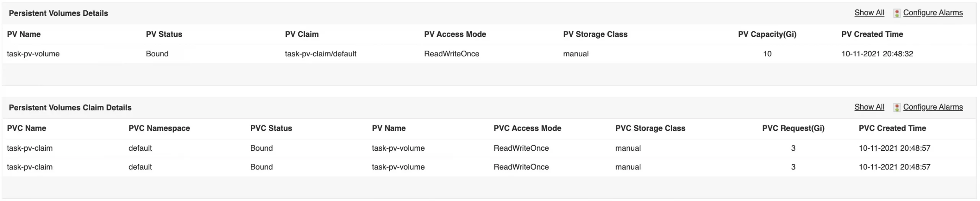Open Show All for Persistent Volumes Details
This screenshot has width=980, height=201.
pyautogui.click(x=869, y=13)
